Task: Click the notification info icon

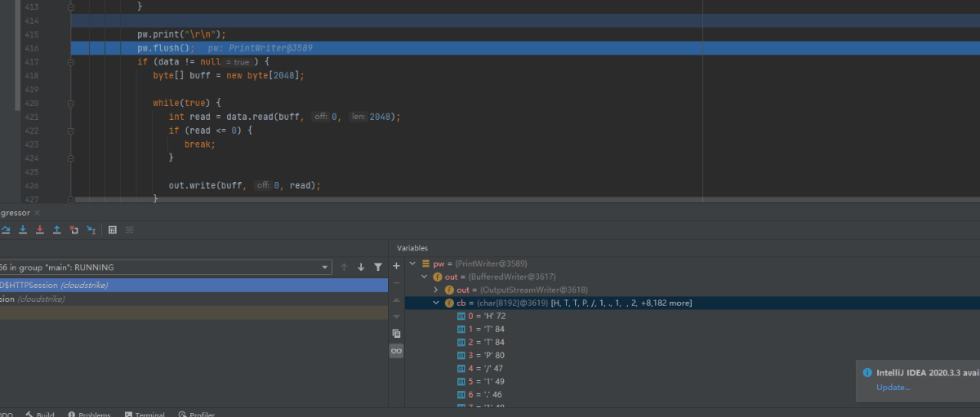Action: click(867, 372)
